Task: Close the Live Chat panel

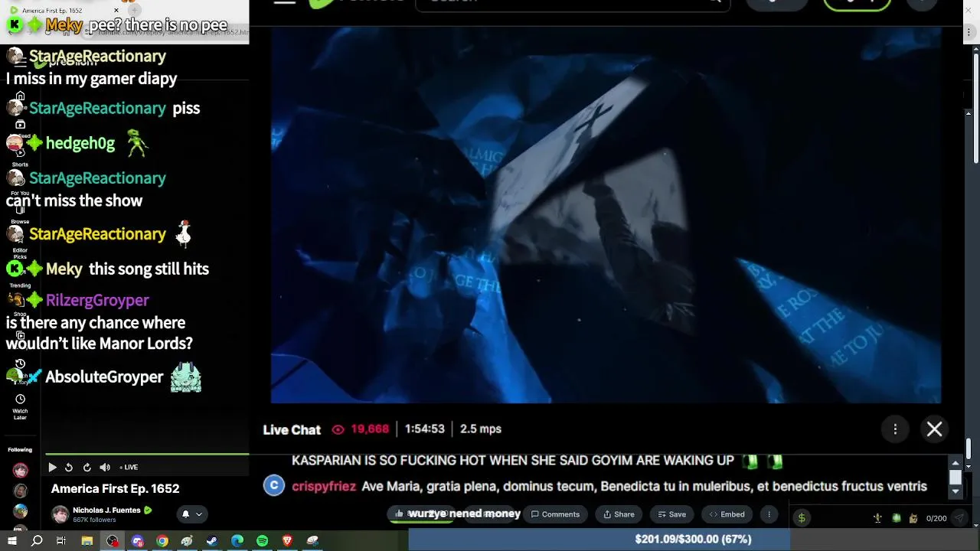Action: 934,429
